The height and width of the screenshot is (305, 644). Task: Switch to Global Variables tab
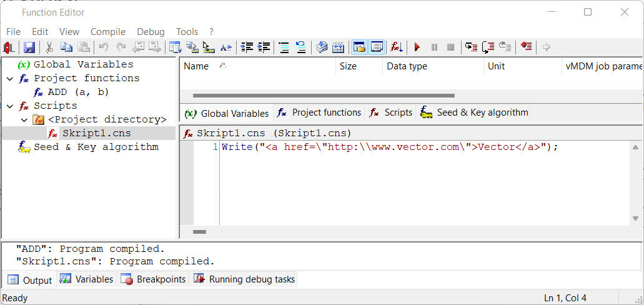coord(227,114)
